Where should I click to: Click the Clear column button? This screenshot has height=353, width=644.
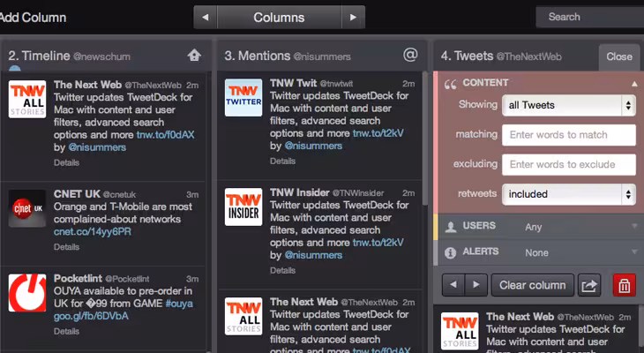click(x=532, y=285)
